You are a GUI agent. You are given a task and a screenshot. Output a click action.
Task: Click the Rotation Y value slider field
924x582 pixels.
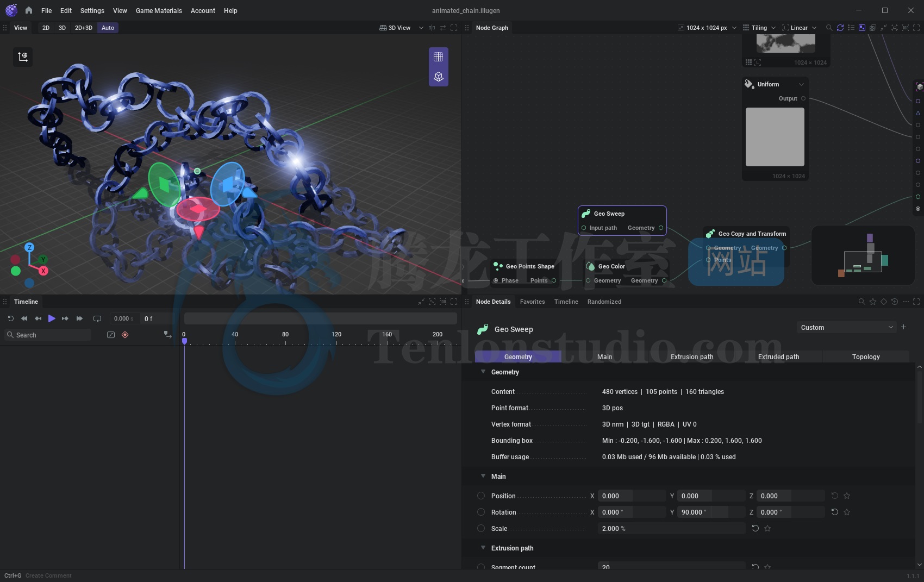710,512
